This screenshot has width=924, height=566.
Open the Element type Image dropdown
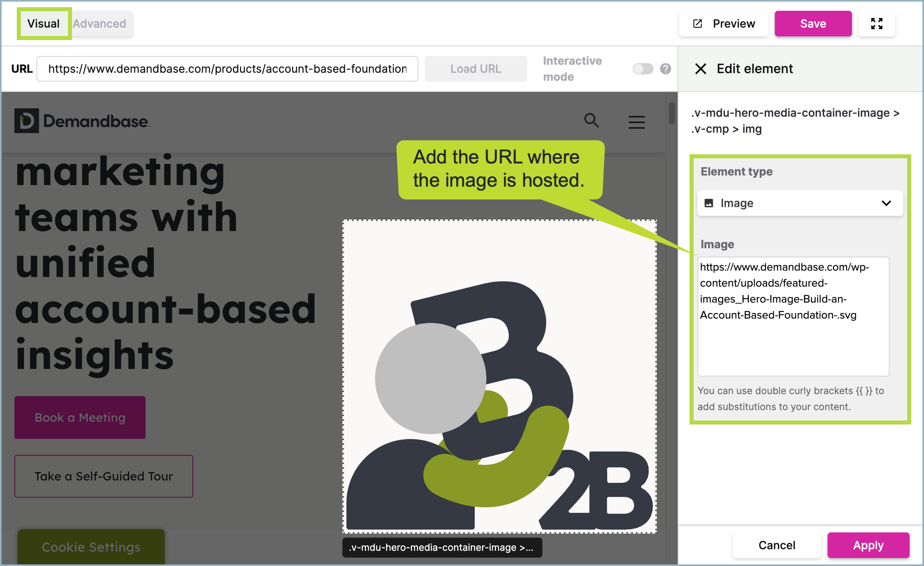(800, 203)
